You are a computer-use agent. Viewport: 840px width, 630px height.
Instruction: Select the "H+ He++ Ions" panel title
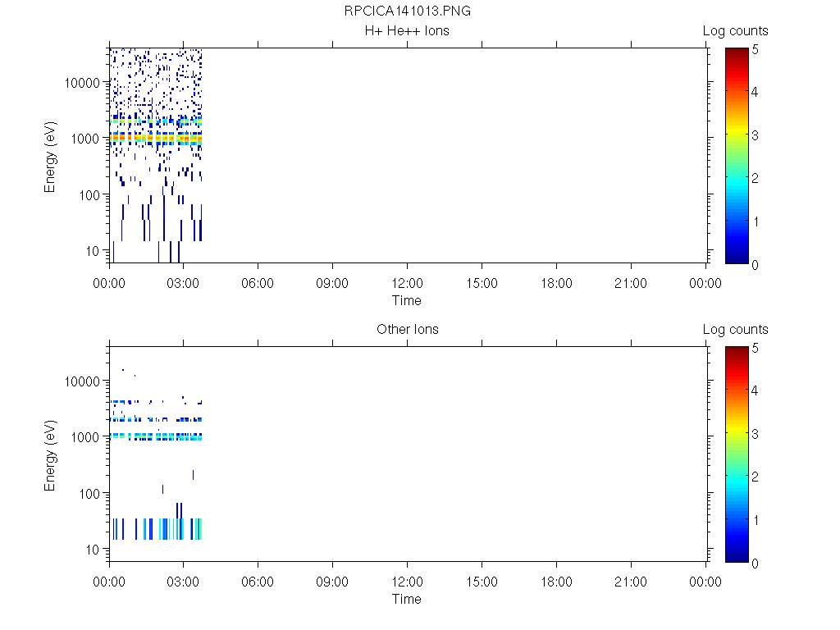point(407,31)
